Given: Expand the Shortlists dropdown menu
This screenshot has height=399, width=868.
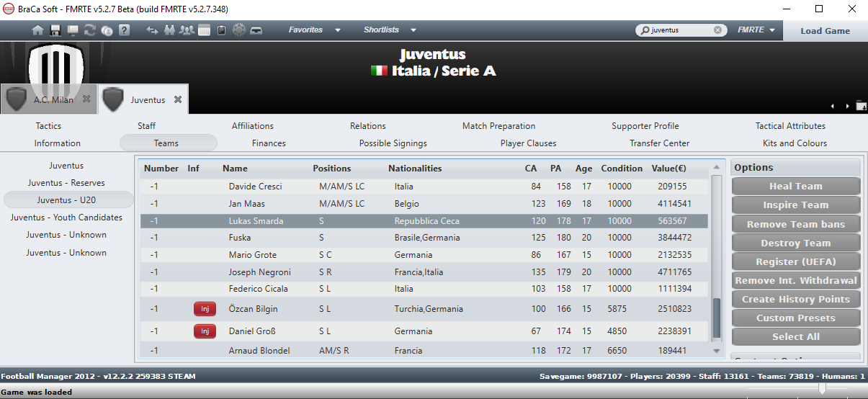Looking at the screenshot, I should (390, 30).
